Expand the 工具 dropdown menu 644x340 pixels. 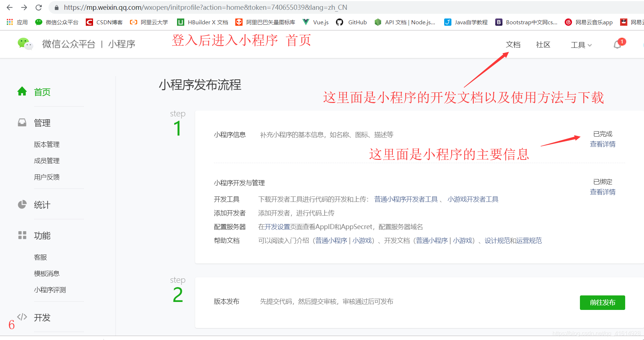(x=581, y=45)
